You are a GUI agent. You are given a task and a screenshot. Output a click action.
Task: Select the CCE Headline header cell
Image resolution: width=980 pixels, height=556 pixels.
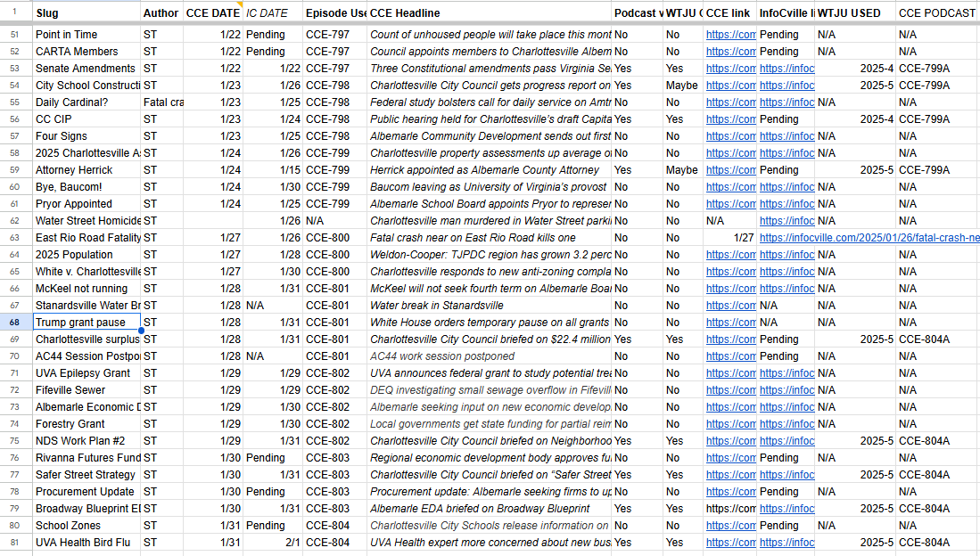pos(489,12)
